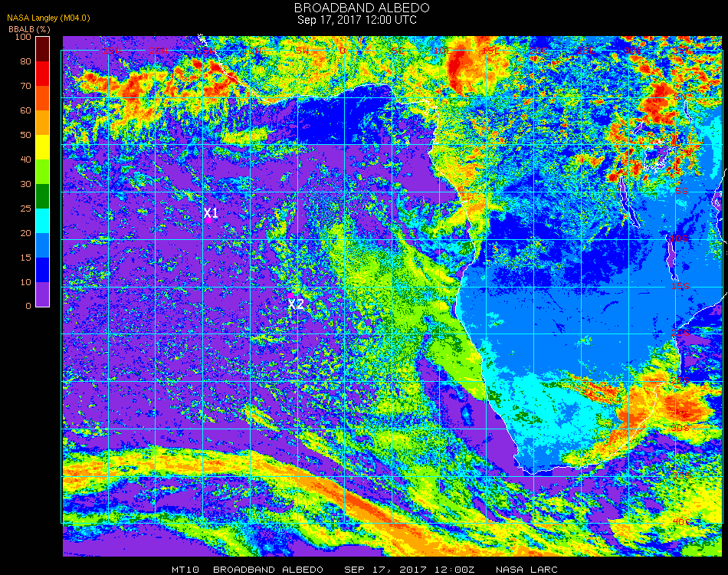Click the 20W longitude label
This screenshot has height=575, width=728.
coord(159,51)
